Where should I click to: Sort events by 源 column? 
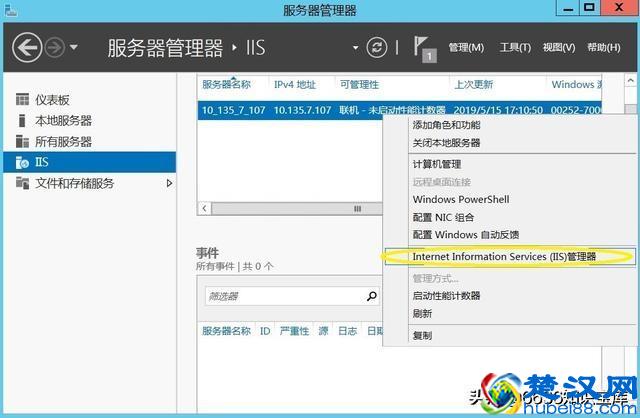pyautogui.click(x=323, y=331)
